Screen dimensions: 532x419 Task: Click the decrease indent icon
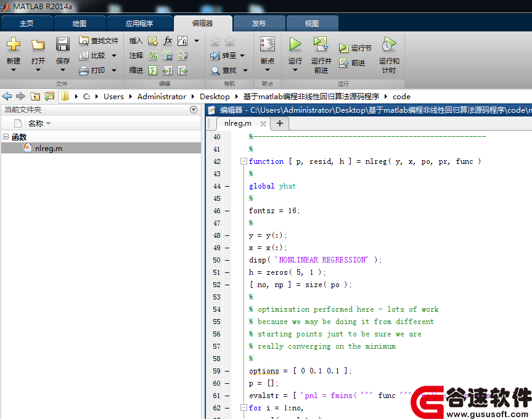coord(182,70)
